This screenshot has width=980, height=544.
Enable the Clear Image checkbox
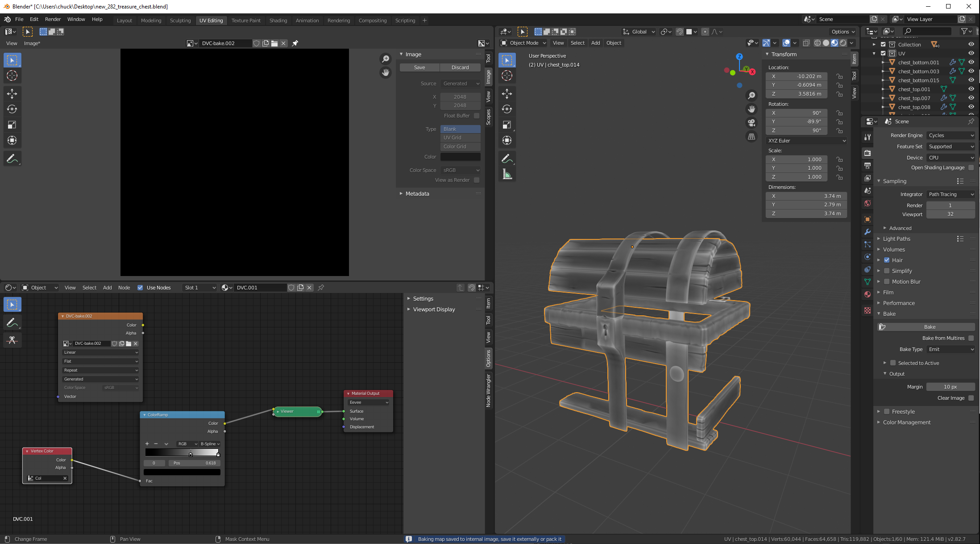(x=971, y=398)
